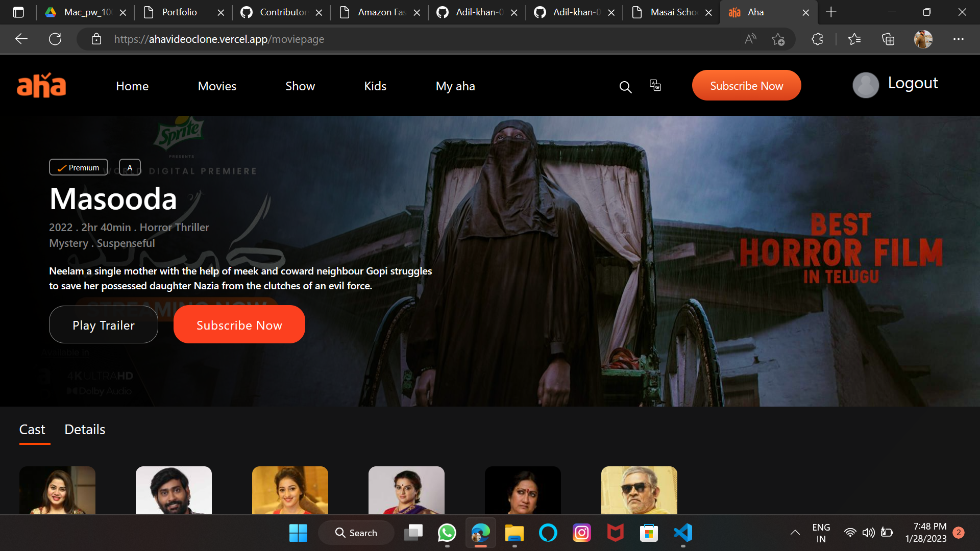The width and height of the screenshot is (980, 551).
Task: Activate Read aloud in the address bar
Action: point(750,39)
